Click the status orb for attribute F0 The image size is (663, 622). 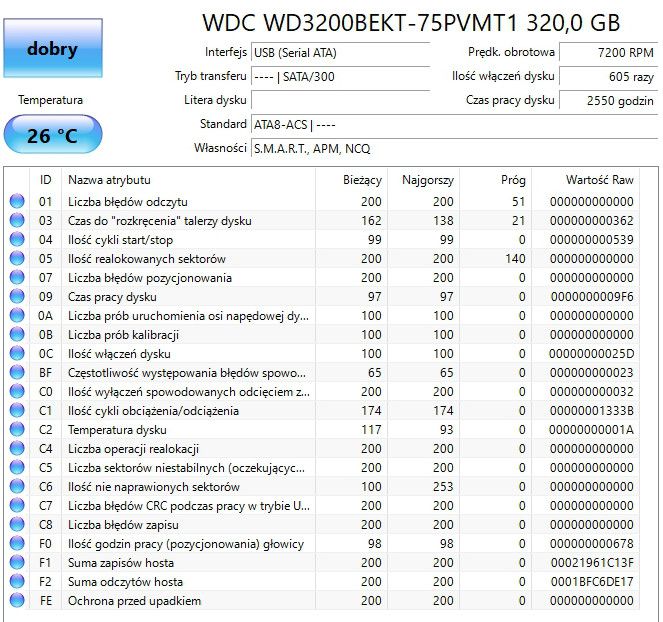click(17, 543)
